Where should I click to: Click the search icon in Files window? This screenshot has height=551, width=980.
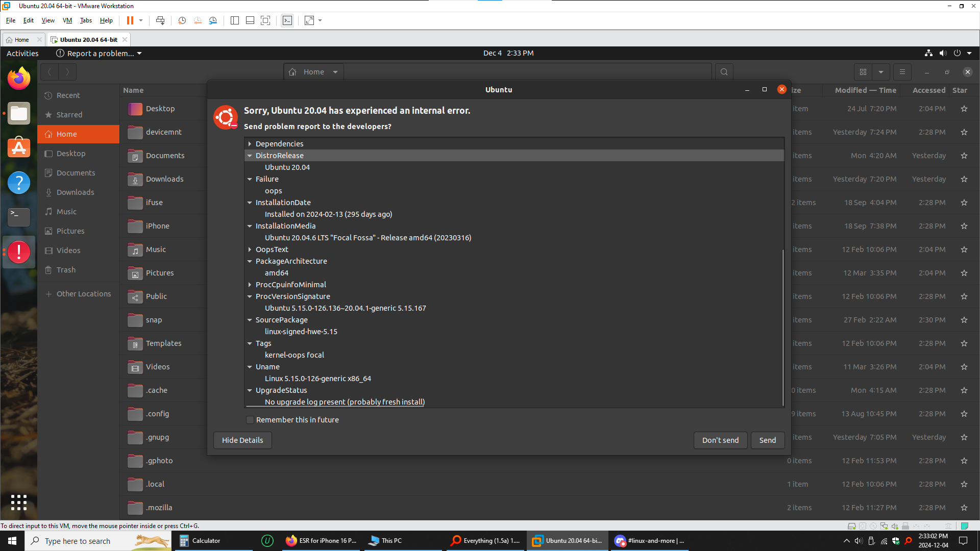tap(724, 72)
